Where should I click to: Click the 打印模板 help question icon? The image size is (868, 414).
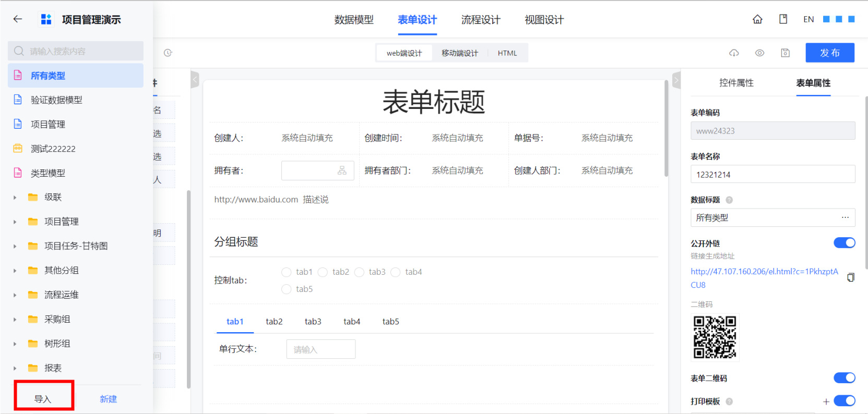click(729, 401)
